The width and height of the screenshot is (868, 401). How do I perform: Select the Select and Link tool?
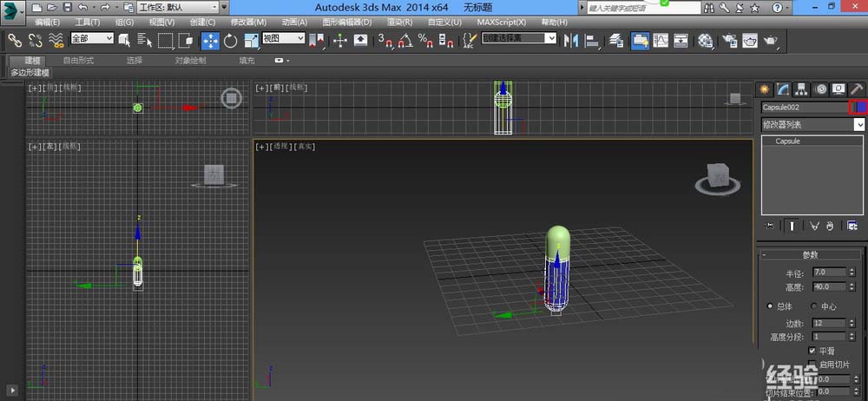click(15, 41)
